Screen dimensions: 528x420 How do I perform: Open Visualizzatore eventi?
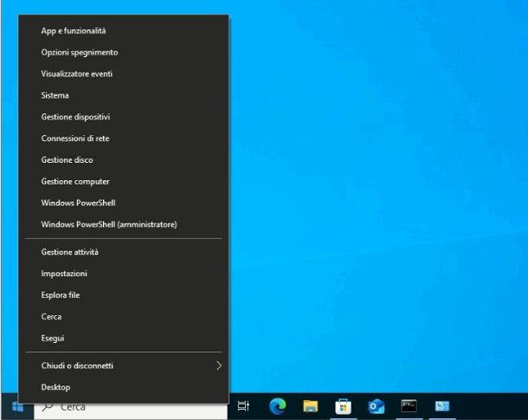pos(124,74)
